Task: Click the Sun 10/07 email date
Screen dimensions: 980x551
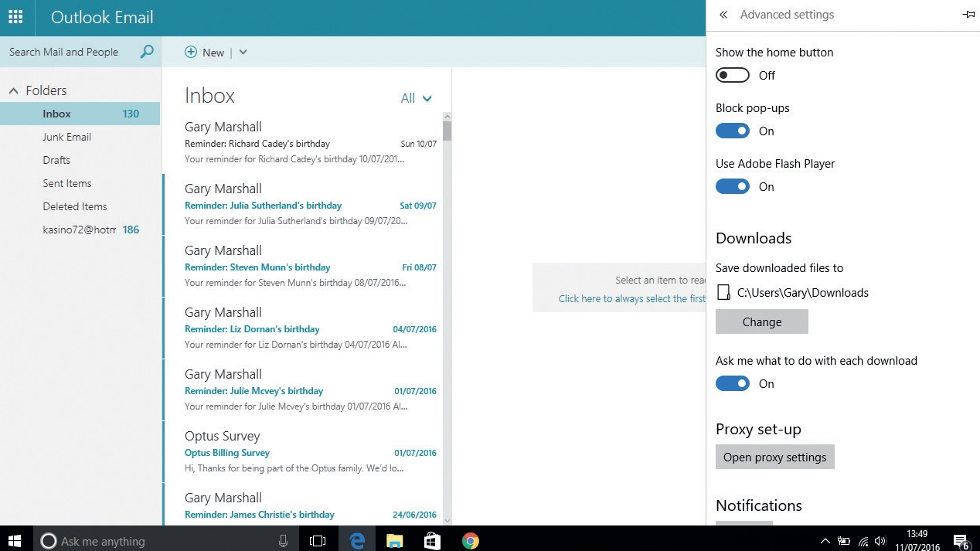Action: pos(419,144)
